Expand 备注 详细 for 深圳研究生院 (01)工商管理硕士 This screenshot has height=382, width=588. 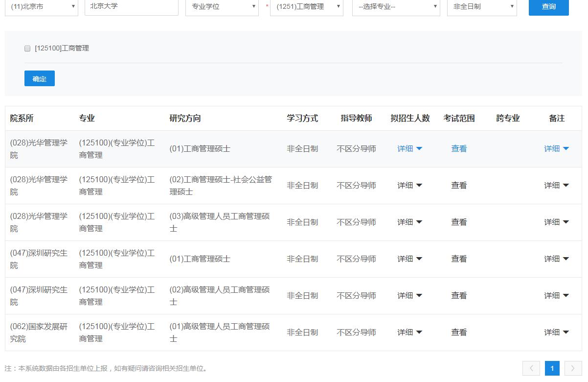pos(556,259)
